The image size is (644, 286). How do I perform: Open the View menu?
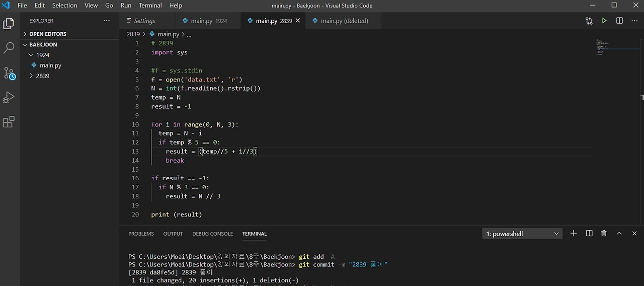coord(91,6)
